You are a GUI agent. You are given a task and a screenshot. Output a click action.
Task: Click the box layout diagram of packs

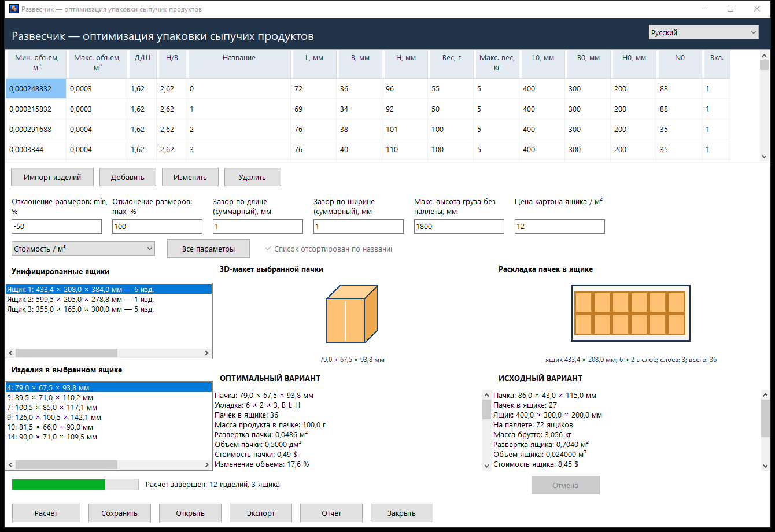click(630, 313)
